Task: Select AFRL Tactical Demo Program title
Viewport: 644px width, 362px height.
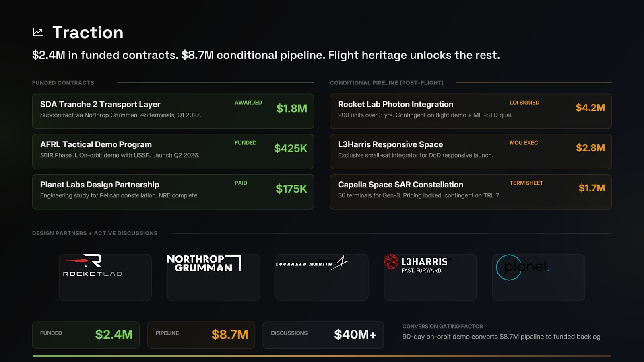Action: click(x=96, y=144)
